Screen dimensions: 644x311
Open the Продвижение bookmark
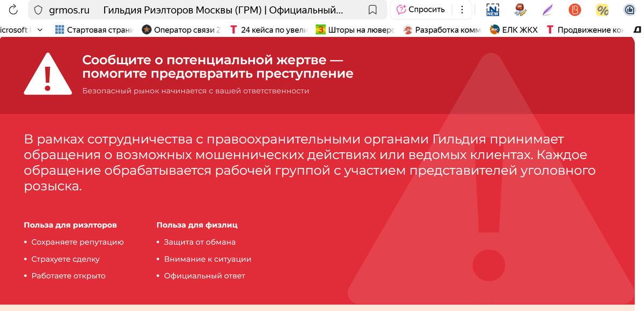click(x=585, y=30)
